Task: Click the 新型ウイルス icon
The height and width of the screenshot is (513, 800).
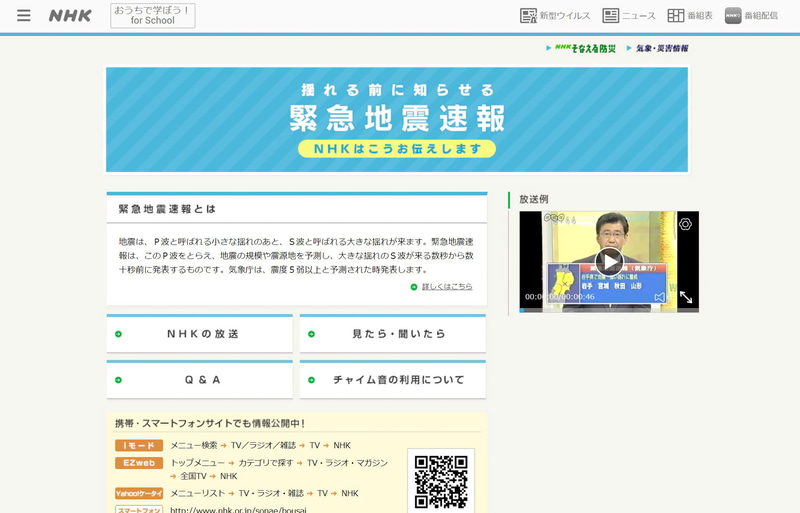Action: tap(529, 16)
